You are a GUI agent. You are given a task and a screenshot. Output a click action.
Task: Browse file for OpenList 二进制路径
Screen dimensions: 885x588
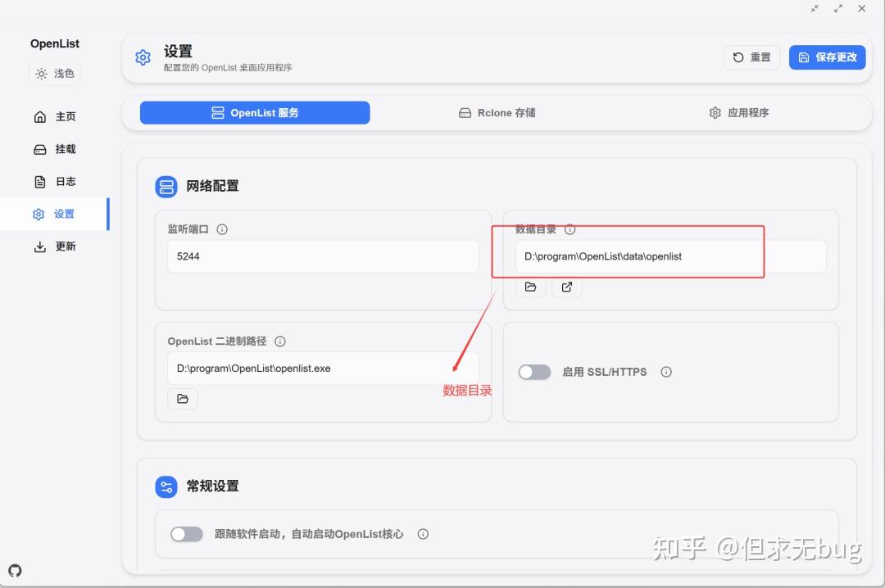(x=182, y=399)
